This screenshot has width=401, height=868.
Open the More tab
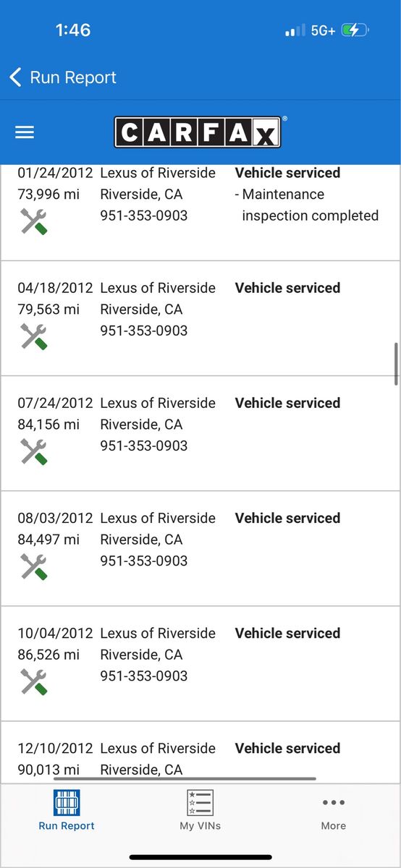tap(334, 809)
